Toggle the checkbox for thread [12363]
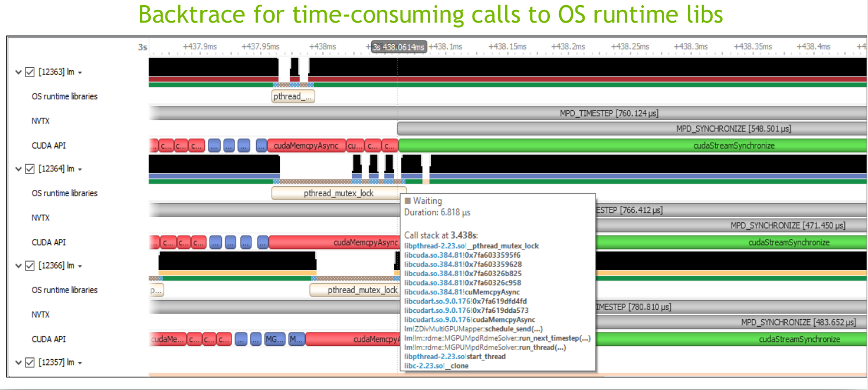The width and height of the screenshot is (868, 390). (30, 73)
